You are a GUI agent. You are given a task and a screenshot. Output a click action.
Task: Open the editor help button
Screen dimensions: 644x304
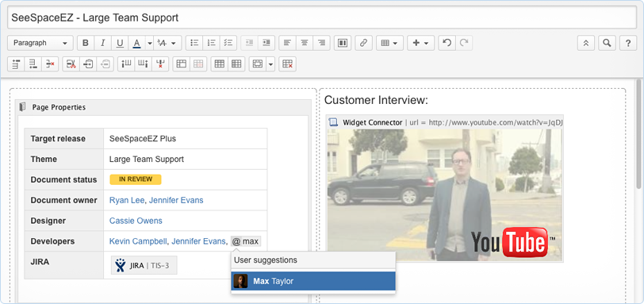[x=628, y=43]
